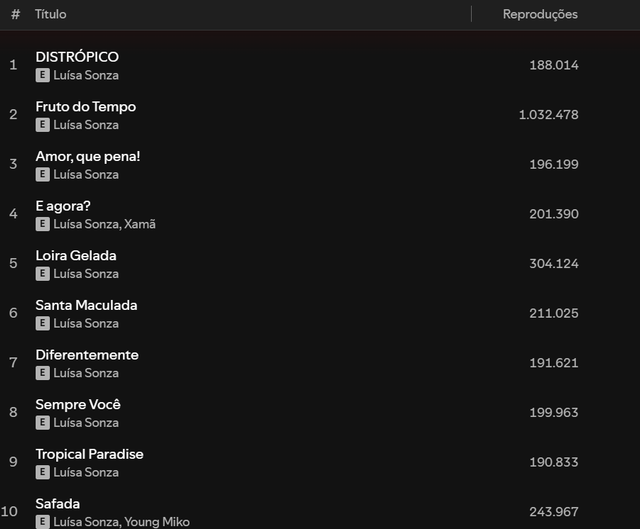640x529 pixels.
Task: Click the explicit badge under Fruto do Tempo
Action: [x=42, y=125]
